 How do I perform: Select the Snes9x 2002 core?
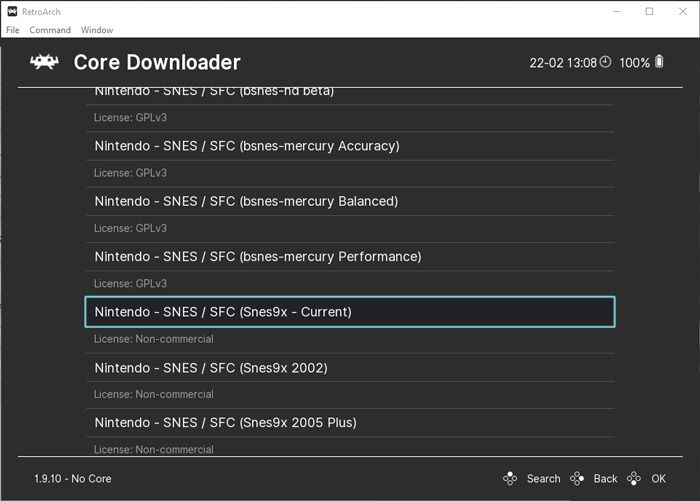coord(350,367)
